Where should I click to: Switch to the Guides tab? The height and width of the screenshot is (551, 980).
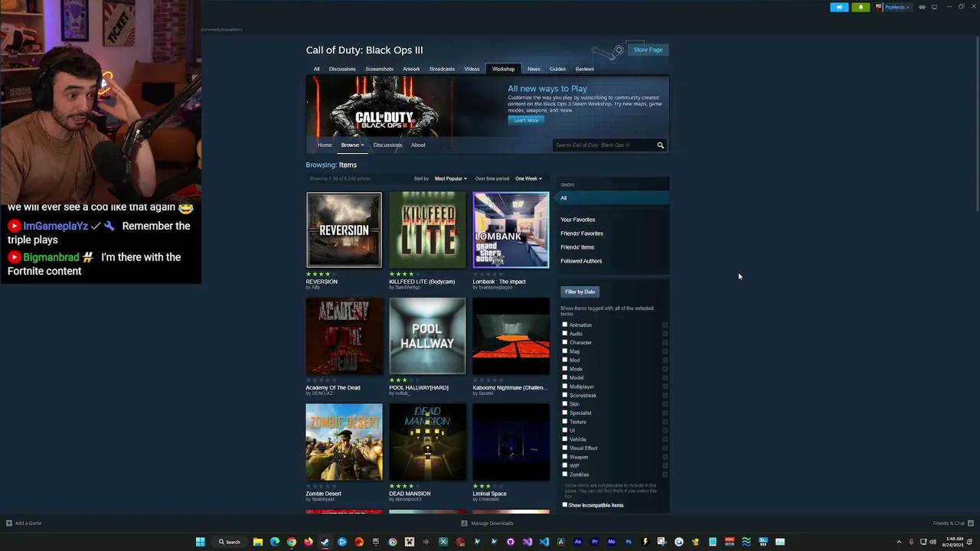(x=557, y=69)
